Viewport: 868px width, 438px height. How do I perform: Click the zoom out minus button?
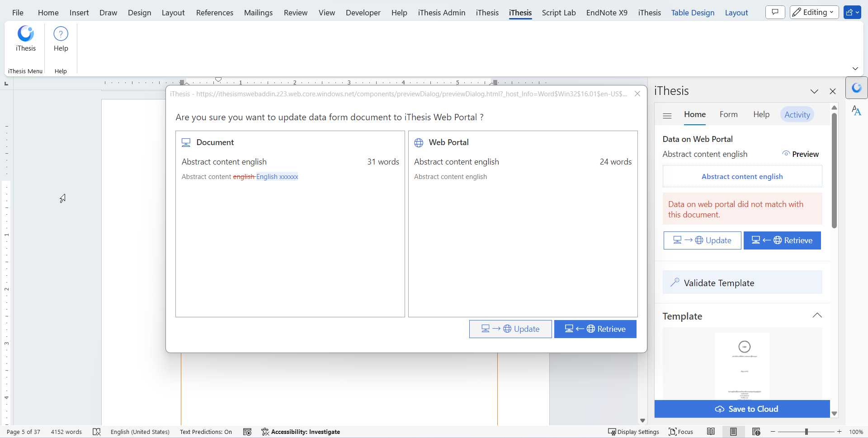pyautogui.click(x=773, y=432)
